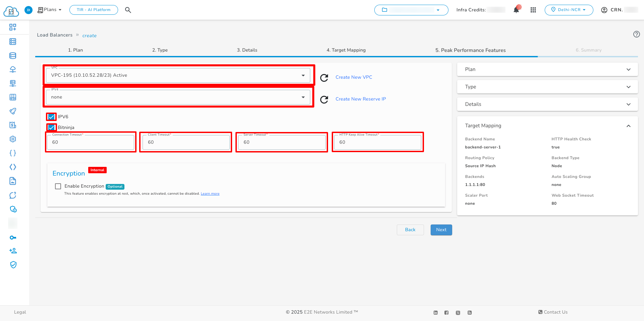644x321 pixels.
Task: Open the Plans menu in the top bar
Action: pyautogui.click(x=49, y=10)
